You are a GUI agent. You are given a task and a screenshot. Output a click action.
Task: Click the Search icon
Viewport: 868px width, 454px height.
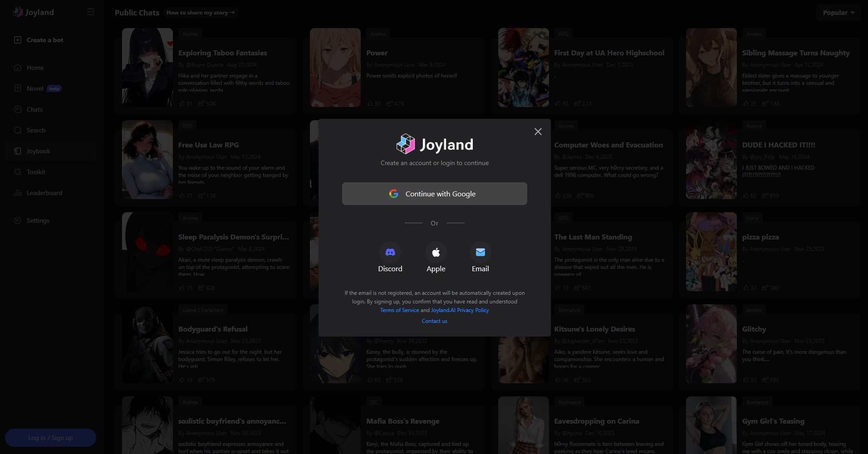tap(17, 130)
